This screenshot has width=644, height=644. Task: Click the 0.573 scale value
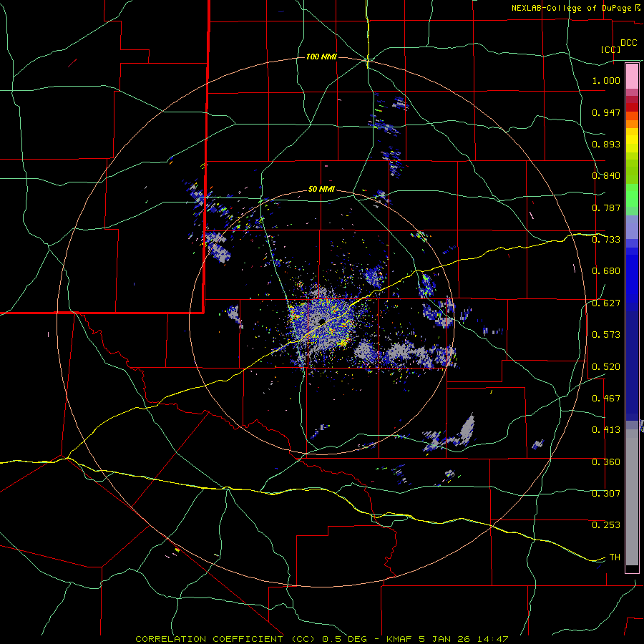tap(606, 335)
